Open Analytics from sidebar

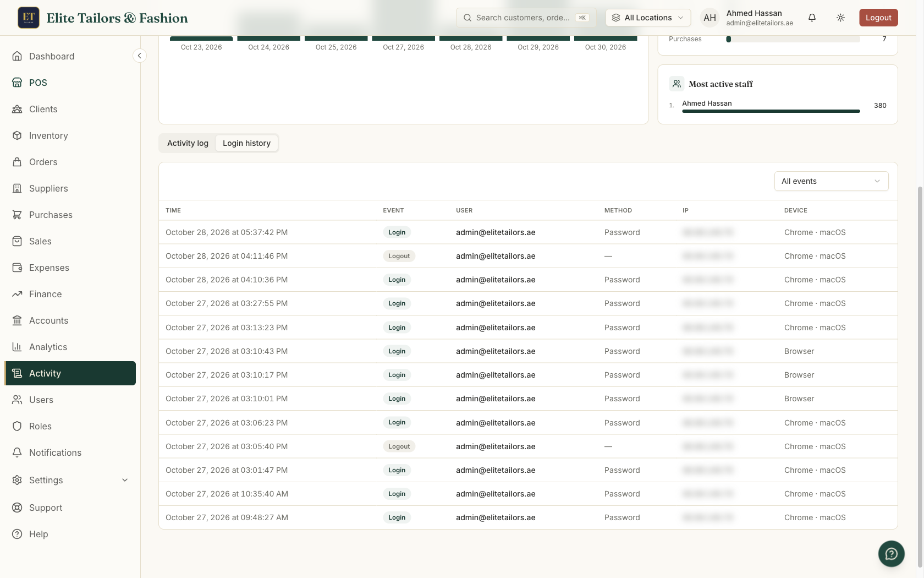pos(70,347)
